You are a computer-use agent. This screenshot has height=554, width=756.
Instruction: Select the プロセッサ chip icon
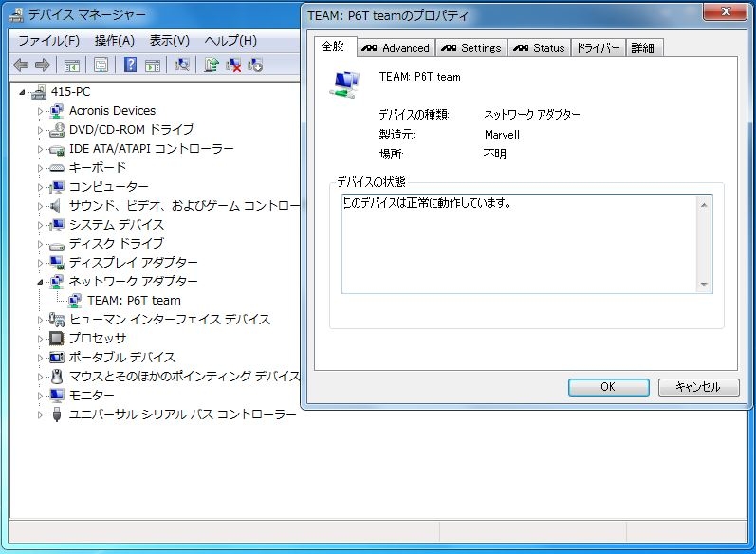click(56, 339)
